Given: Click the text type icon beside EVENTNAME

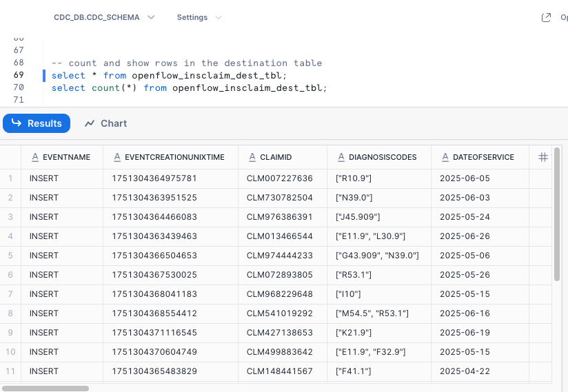Looking at the screenshot, I should 35,157.
